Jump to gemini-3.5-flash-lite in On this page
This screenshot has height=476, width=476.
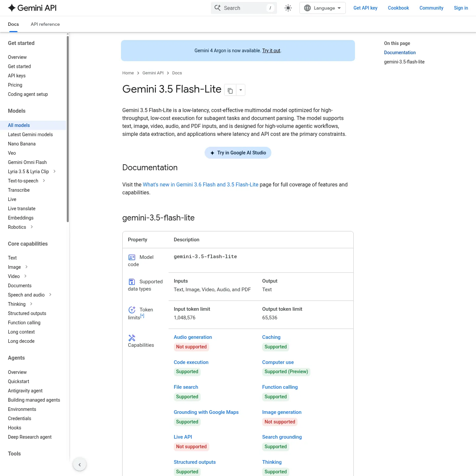point(404,62)
